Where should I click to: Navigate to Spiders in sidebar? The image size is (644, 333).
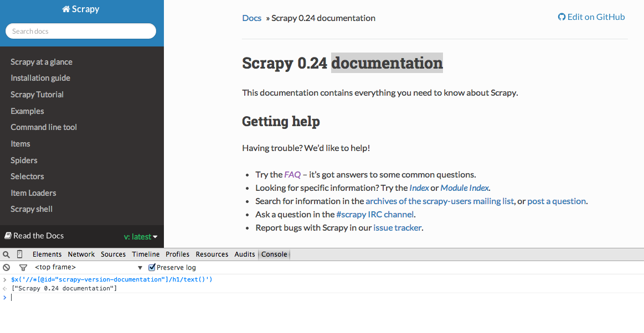point(24,160)
